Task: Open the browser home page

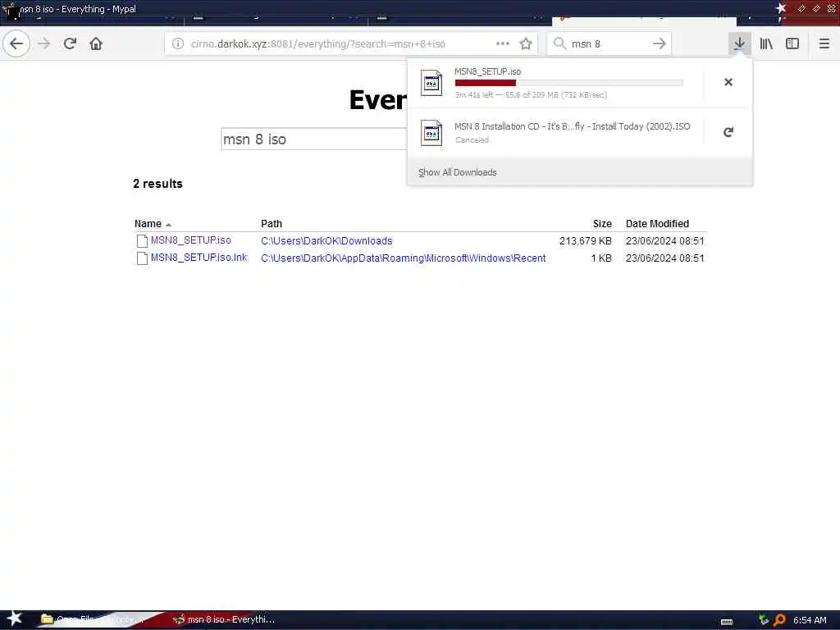Action: tap(96, 43)
